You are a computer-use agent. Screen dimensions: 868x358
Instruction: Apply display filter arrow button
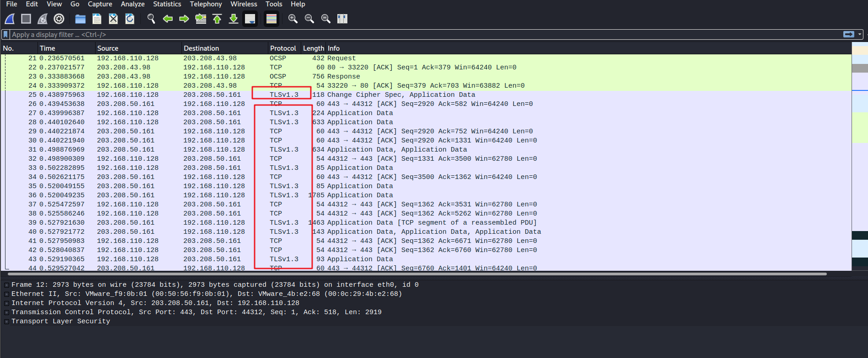coord(849,34)
